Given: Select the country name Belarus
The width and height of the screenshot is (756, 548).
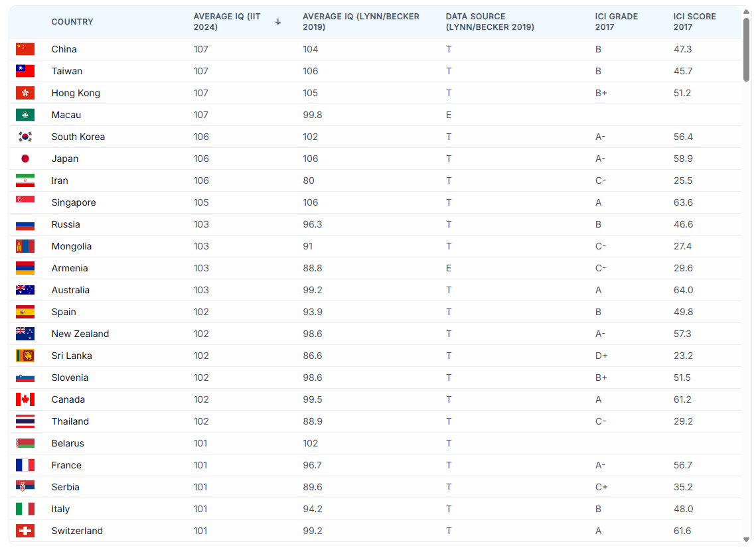Looking at the screenshot, I should [x=68, y=443].
